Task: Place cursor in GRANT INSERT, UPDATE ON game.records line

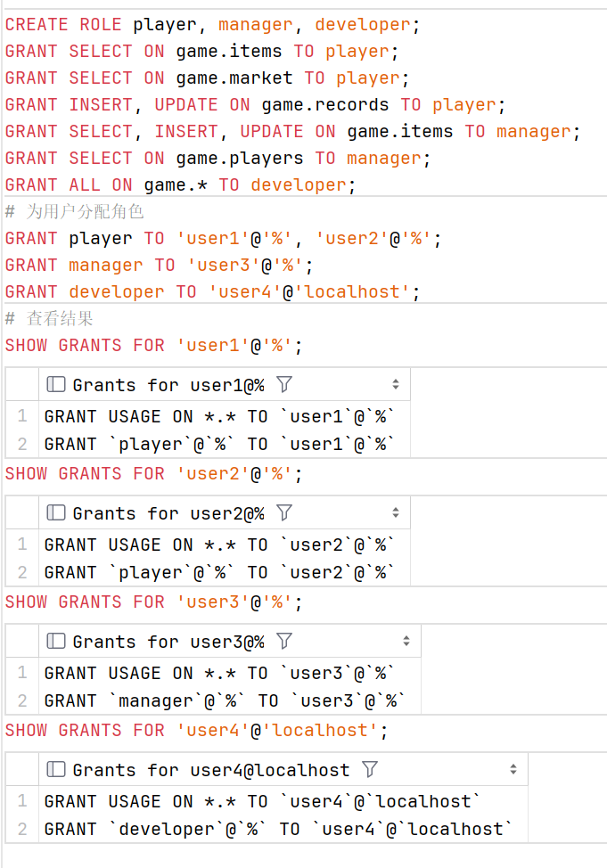Action: (255, 104)
